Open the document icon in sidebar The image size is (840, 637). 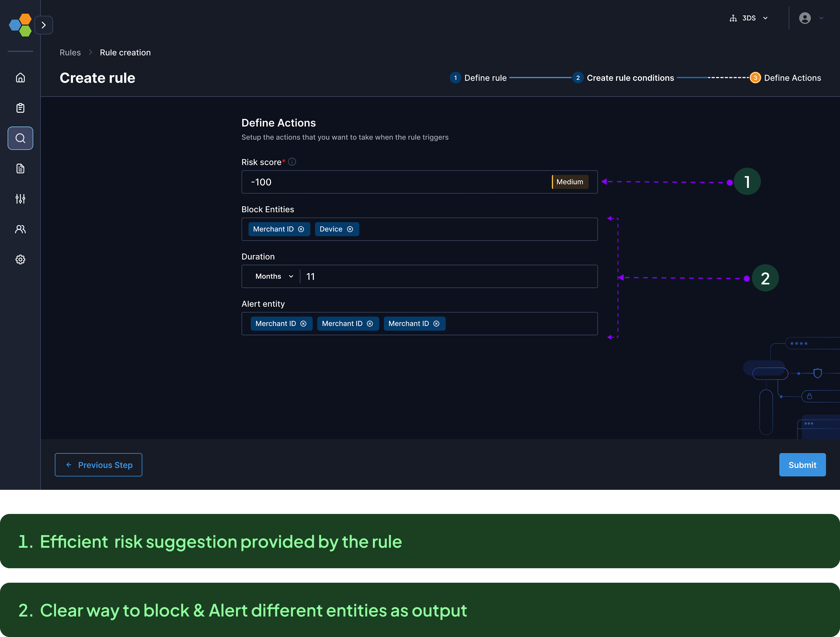click(x=21, y=169)
